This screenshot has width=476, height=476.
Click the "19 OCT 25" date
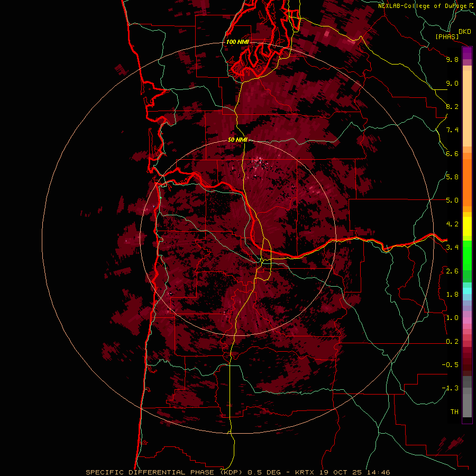[340, 472]
